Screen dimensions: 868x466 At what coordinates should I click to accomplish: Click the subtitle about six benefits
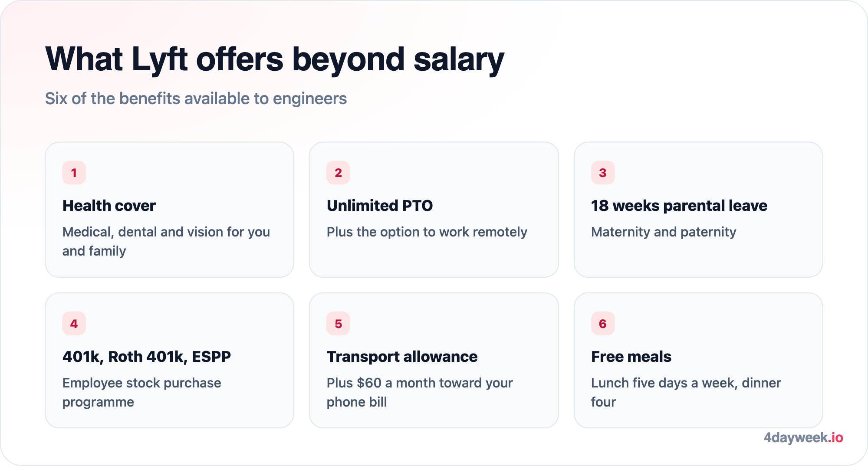[x=196, y=99]
